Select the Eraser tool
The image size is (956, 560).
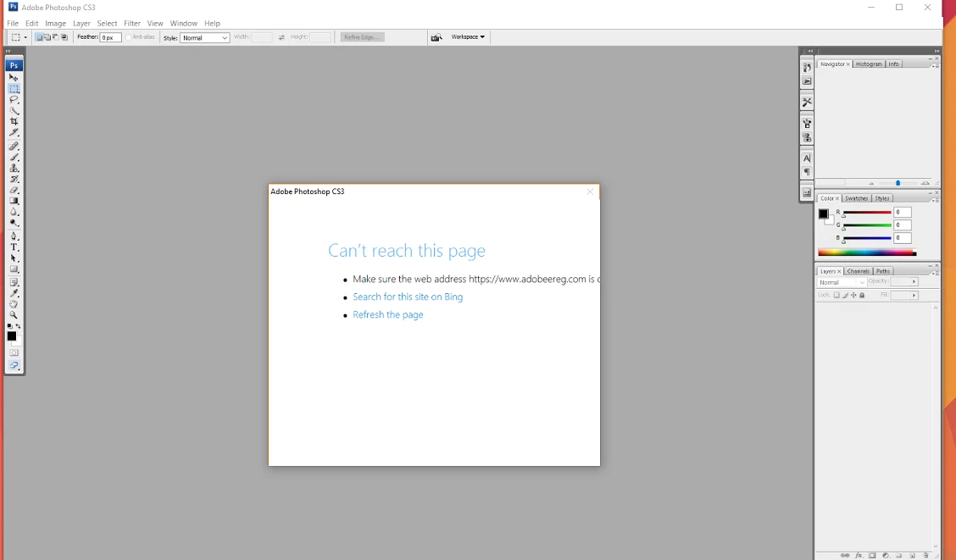click(14, 190)
